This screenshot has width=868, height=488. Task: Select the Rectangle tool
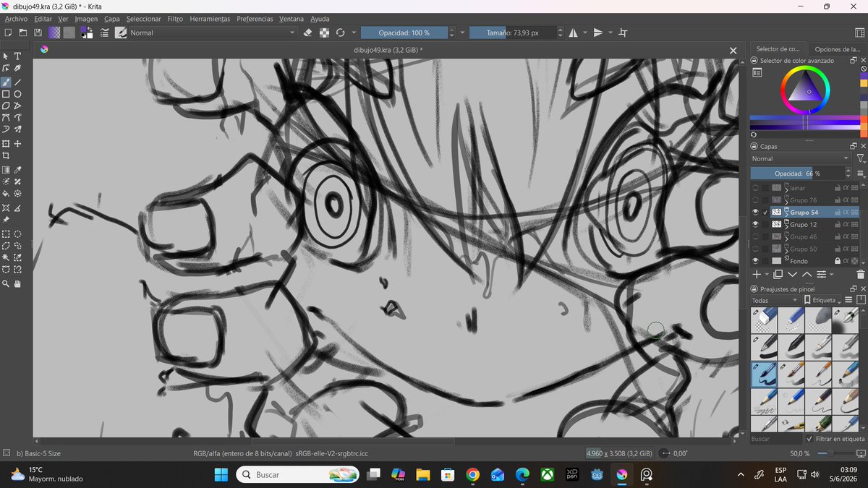tap(6, 94)
